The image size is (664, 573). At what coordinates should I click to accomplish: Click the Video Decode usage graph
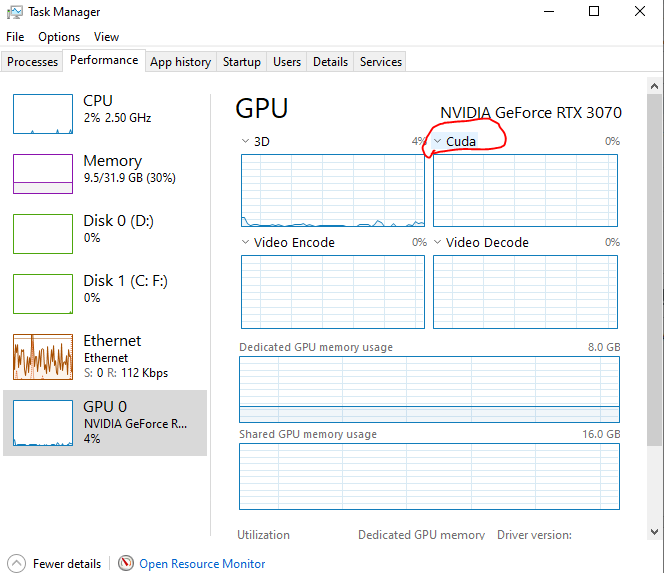pyautogui.click(x=525, y=292)
